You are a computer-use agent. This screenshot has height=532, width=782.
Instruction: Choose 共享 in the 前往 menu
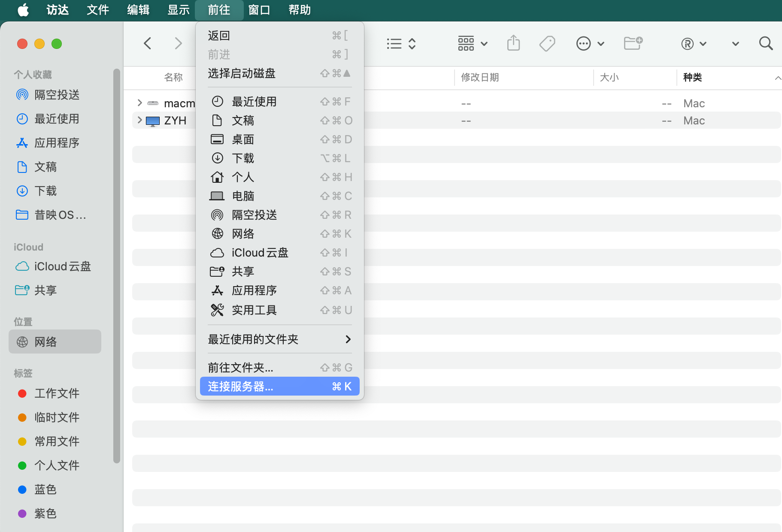click(280, 272)
